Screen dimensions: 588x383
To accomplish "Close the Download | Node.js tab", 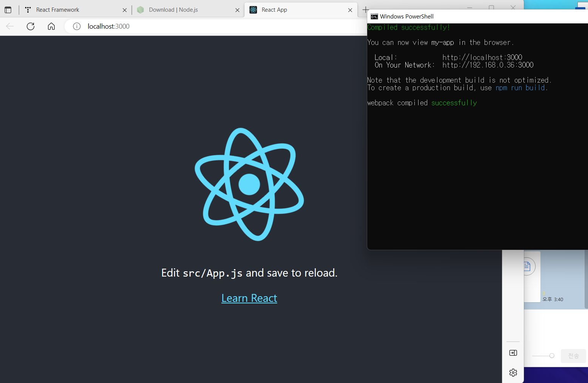I will tap(237, 10).
